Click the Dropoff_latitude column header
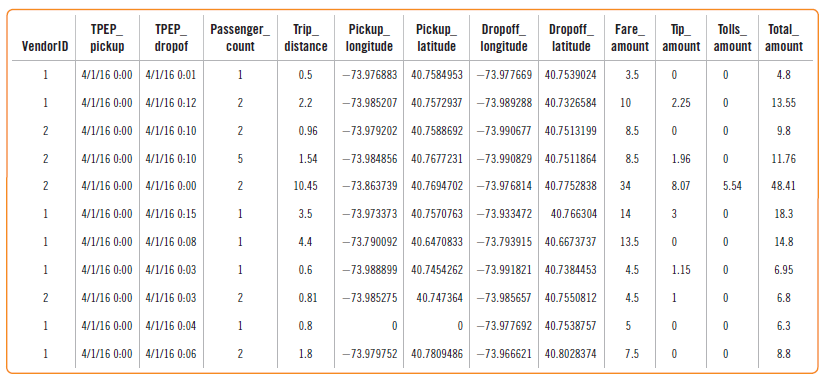 pos(571,37)
